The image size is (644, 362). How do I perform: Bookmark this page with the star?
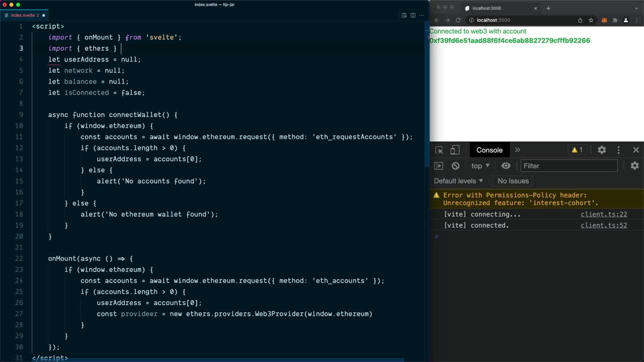(591, 20)
